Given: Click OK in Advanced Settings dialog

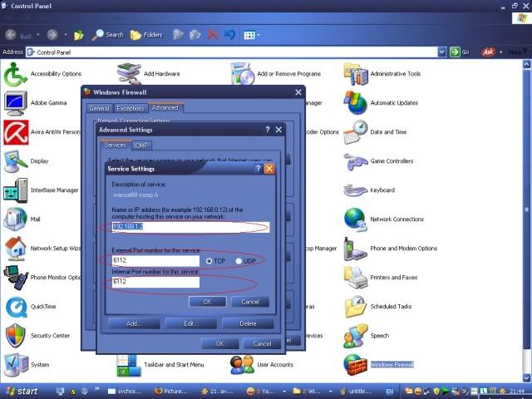Looking at the screenshot, I should click(x=219, y=343).
